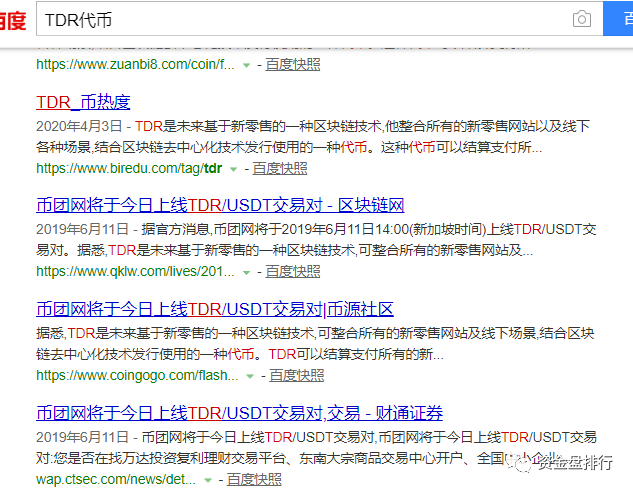Screen dimensions: 633x491
Task: Open 百度快照 for wap.ctsec.com result
Action: coord(254,479)
